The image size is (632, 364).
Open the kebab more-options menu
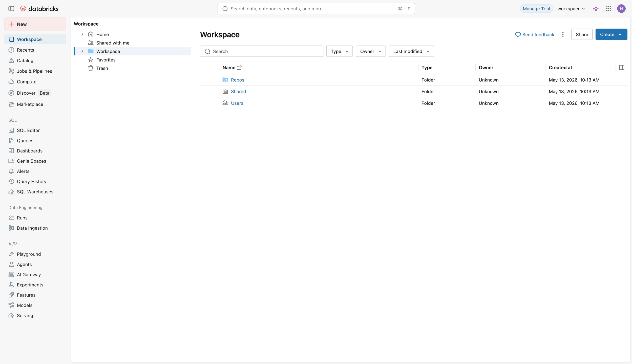(x=563, y=34)
